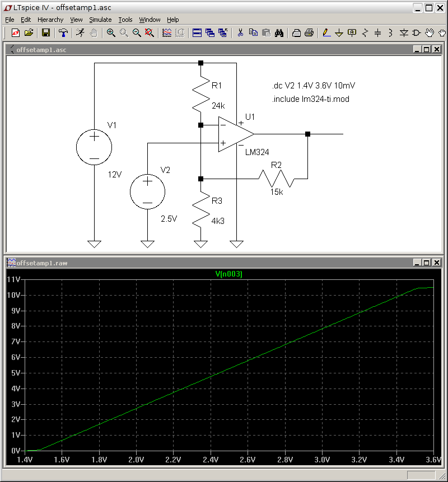
Task: Print the schematic with printer icon
Action: [x=309, y=32]
